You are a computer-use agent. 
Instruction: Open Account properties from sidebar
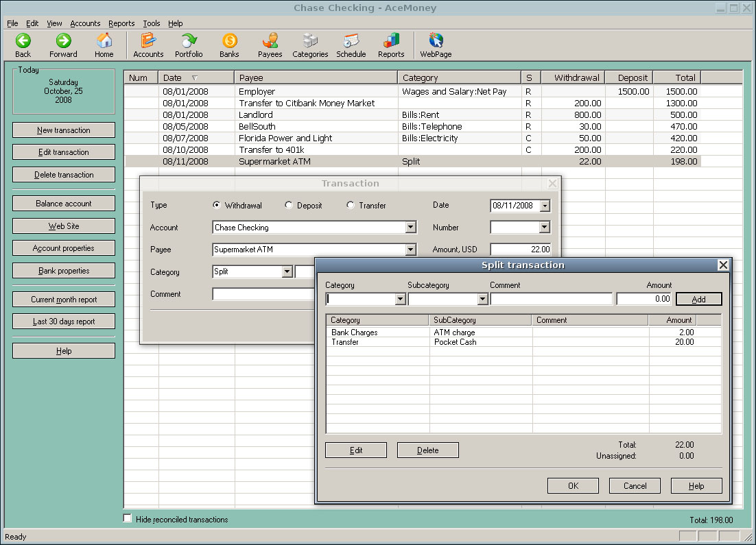[x=64, y=248]
